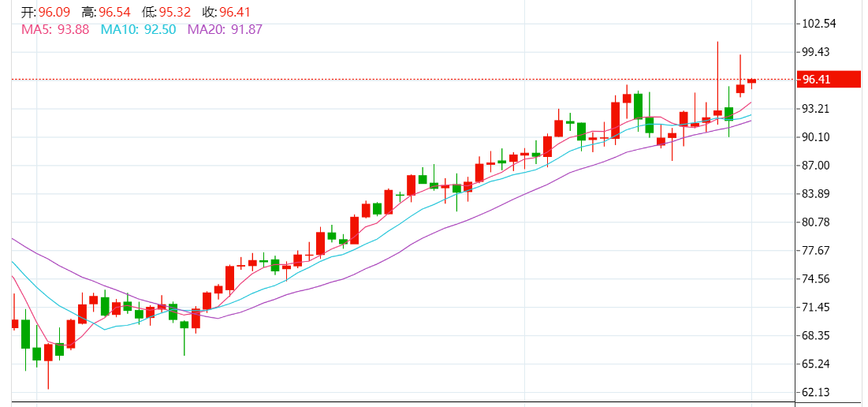The image size is (868, 407).
Task: Click the 102.54 price axis label
Action: coord(818,24)
